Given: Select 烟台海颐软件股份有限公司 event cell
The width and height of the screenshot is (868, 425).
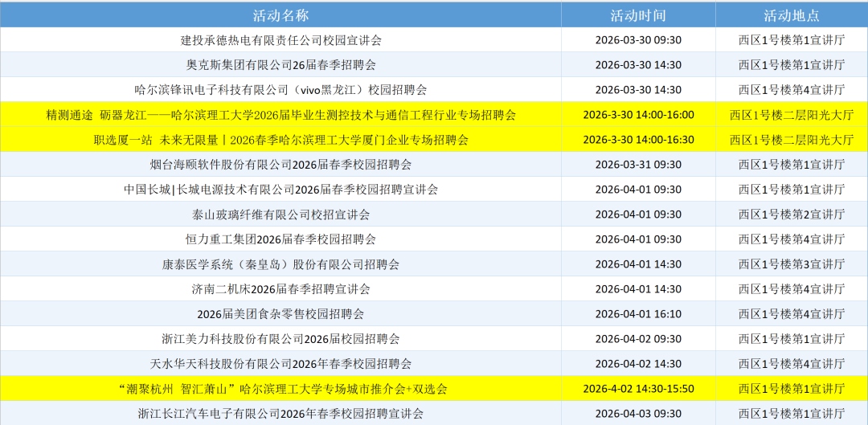Looking at the screenshot, I should click(x=280, y=165).
